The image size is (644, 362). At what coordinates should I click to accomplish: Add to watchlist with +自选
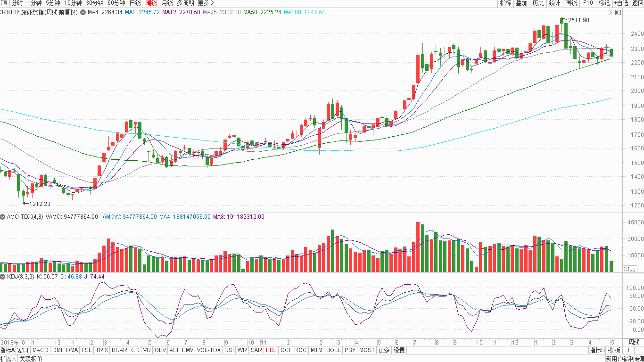point(621,3)
